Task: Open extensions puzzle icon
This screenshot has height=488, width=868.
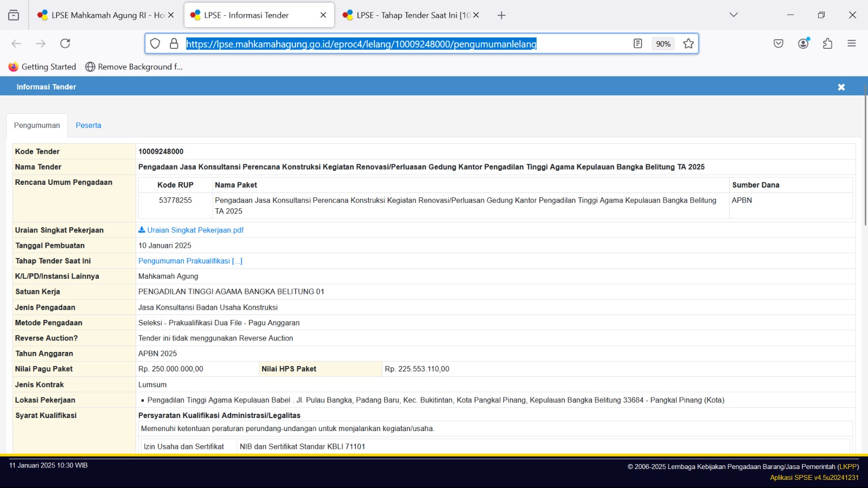Action: pos(827,43)
